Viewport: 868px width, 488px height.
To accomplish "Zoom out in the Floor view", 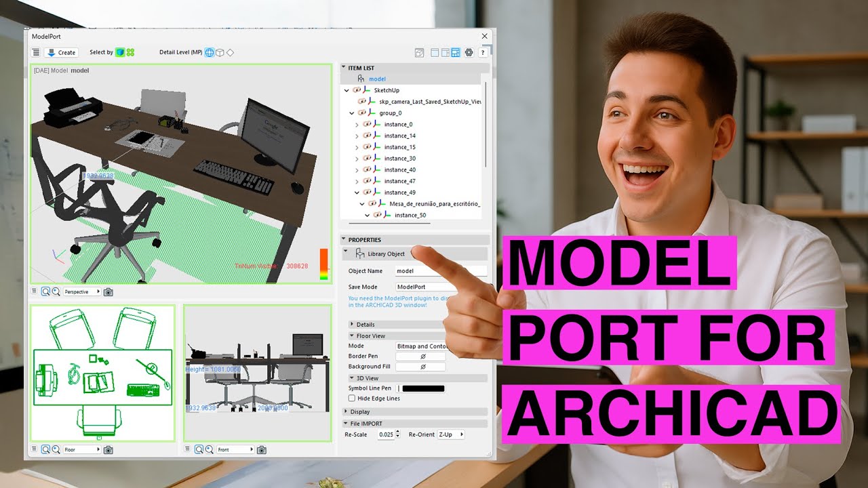I will coord(45,449).
